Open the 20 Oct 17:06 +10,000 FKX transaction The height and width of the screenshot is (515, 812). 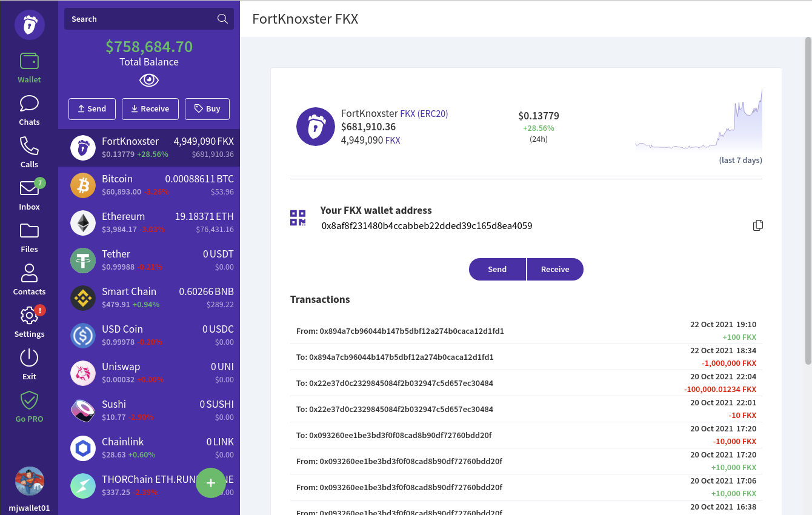click(526, 487)
